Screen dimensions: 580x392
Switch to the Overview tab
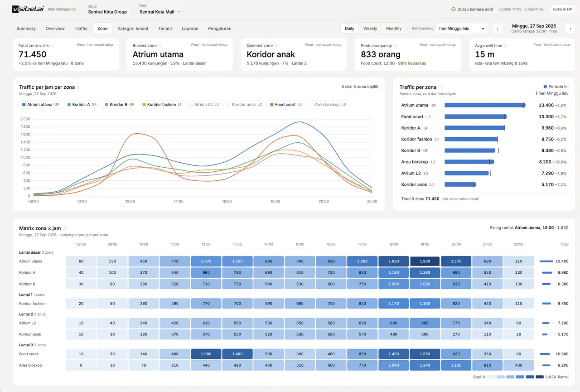[55, 29]
